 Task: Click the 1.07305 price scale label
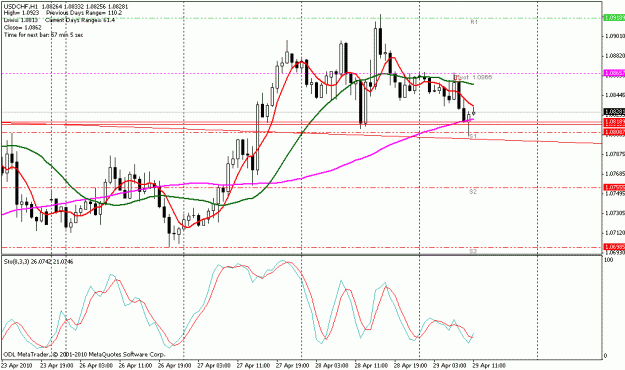pos(615,213)
